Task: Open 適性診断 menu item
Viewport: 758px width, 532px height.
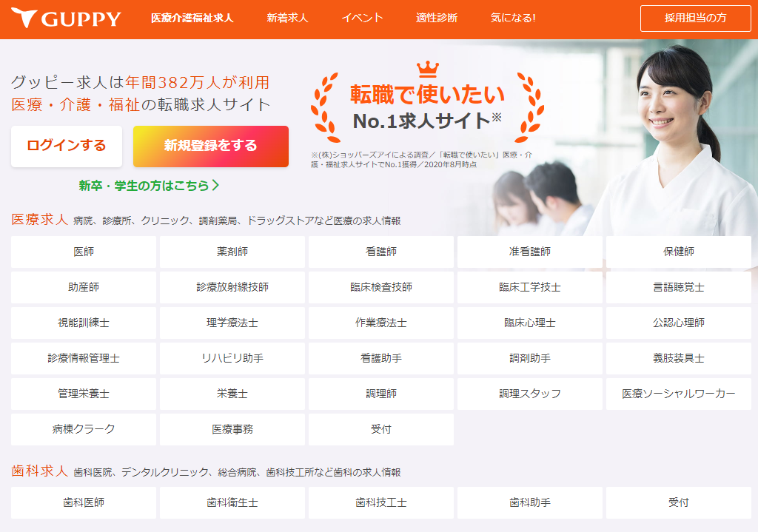Action: pos(437,18)
